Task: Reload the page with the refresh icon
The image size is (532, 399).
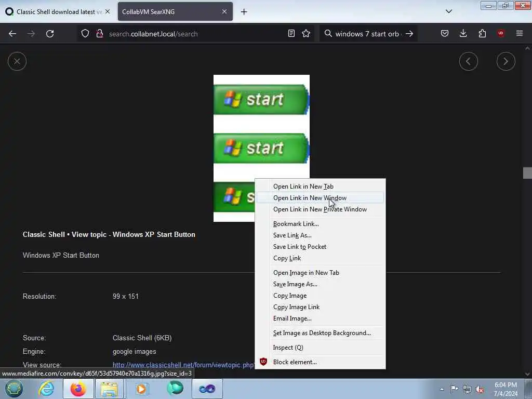Action: tap(50, 34)
